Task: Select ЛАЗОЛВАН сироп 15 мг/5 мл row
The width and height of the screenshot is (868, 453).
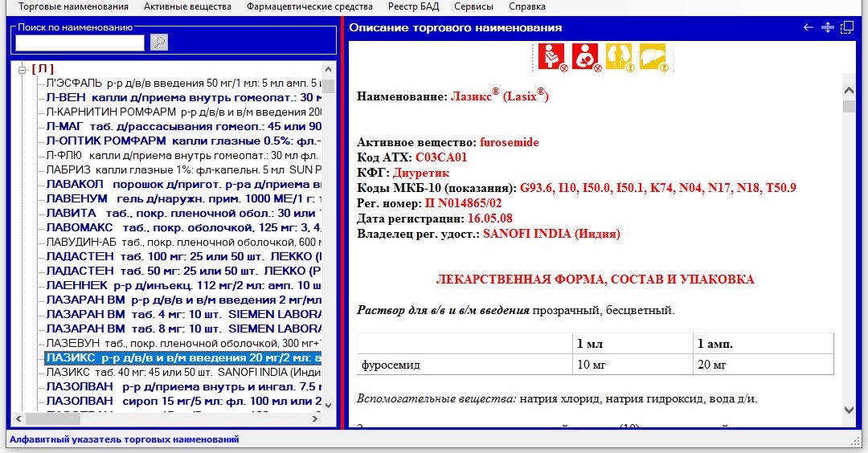Action: click(x=183, y=401)
